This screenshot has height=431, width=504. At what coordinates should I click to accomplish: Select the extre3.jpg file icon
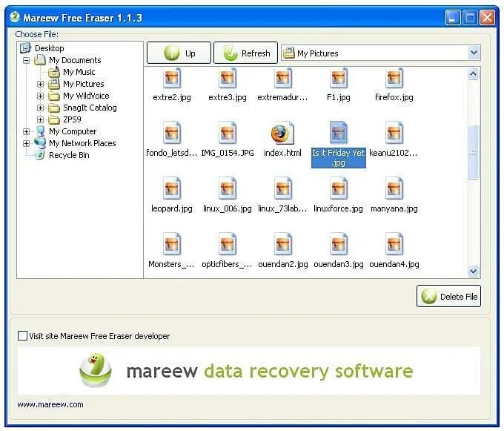pos(228,78)
